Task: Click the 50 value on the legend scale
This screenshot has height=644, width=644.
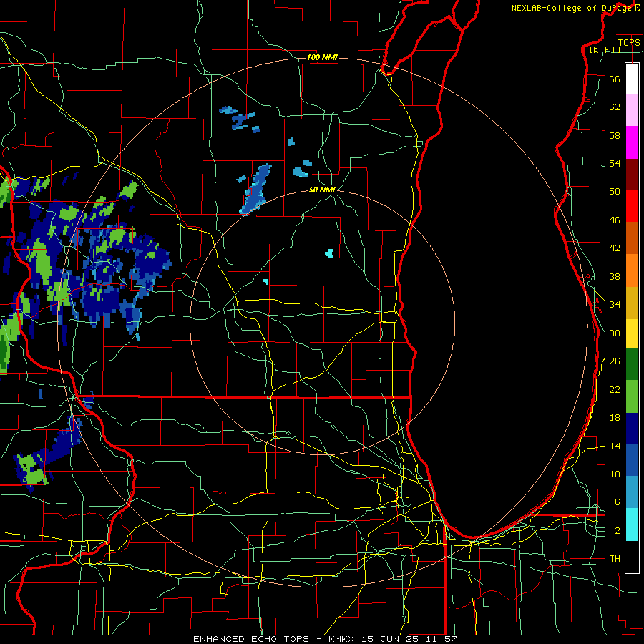Action: point(615,191)
